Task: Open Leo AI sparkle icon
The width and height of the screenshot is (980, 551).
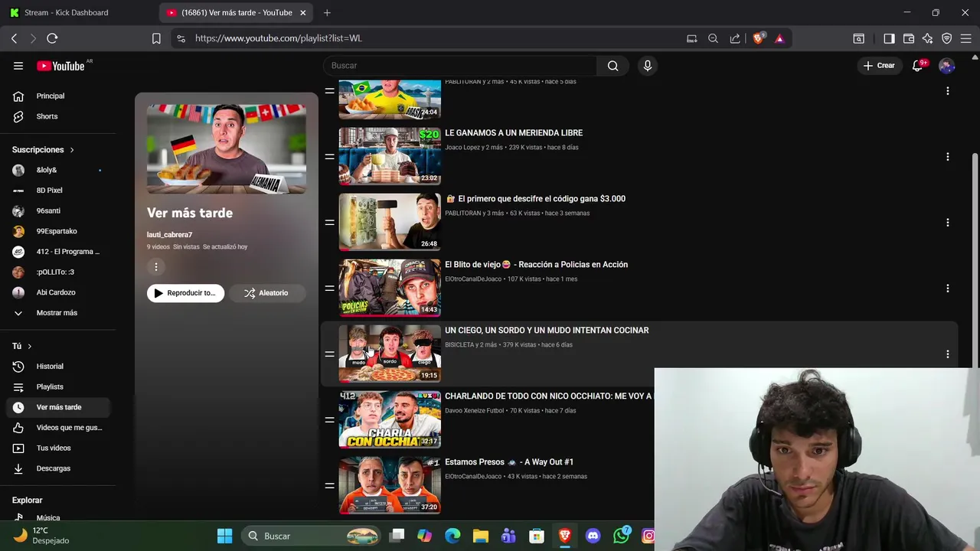Action: pyautogui.click(x=928, y=38)
